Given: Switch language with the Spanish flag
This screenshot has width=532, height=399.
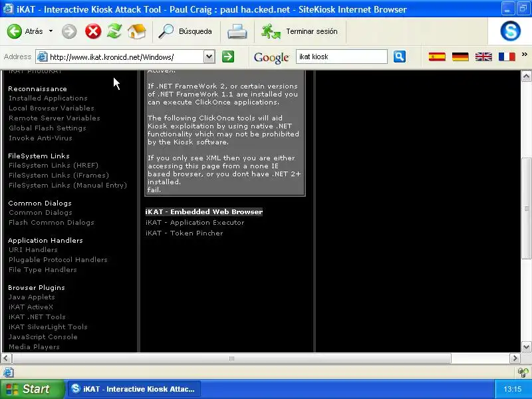Looking at the screenshot, I should (x=437, y=57).
